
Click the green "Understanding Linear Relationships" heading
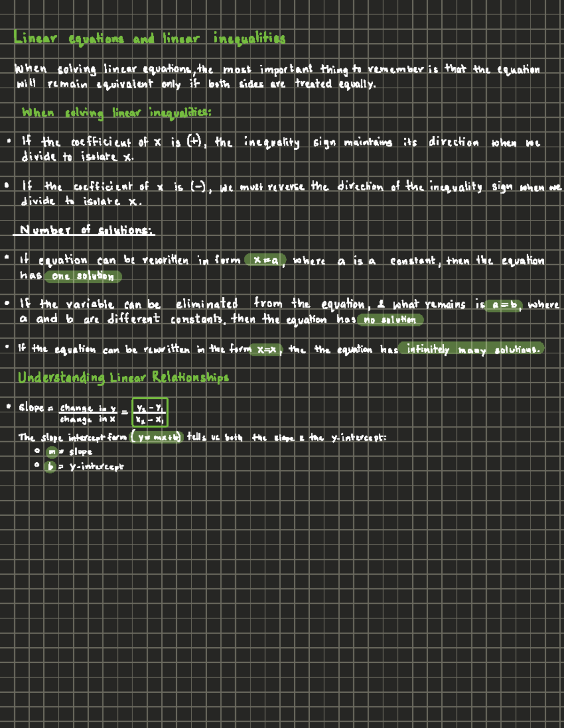tap(123, 378)
